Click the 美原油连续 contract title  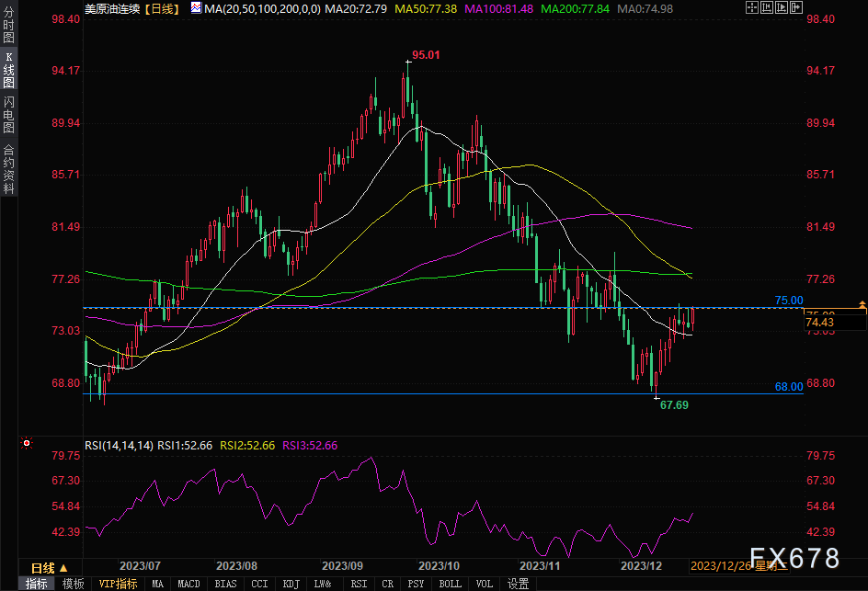pyautogui.click(x=112, y=9)
